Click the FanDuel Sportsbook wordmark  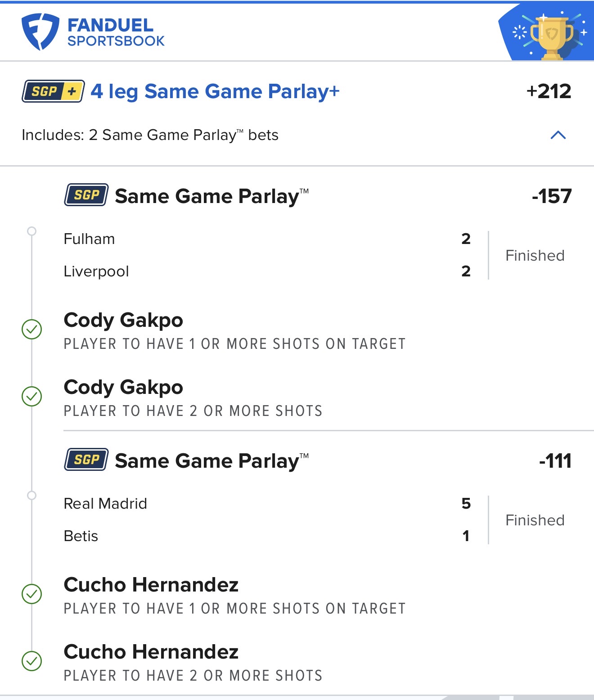pyautogui.click(x=116, y=32)
